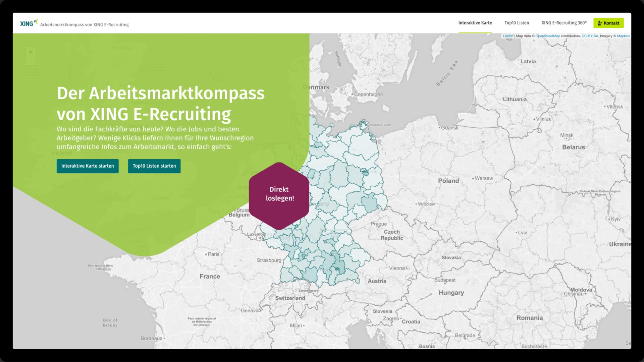Click the Geneva city label
644x362 pixels.
click(250, 310)
